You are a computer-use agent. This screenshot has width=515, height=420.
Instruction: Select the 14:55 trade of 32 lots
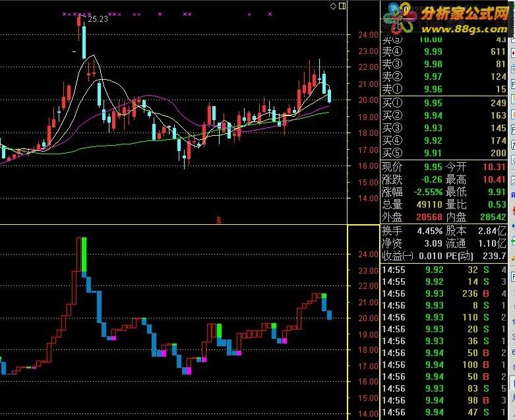(x=444, y=270)
